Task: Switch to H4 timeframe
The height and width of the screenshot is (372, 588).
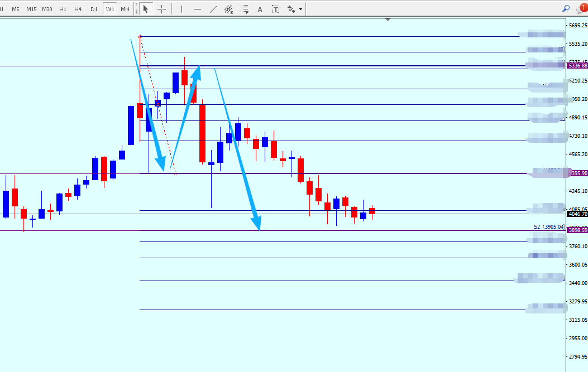Action: click(x=78, y=9)
